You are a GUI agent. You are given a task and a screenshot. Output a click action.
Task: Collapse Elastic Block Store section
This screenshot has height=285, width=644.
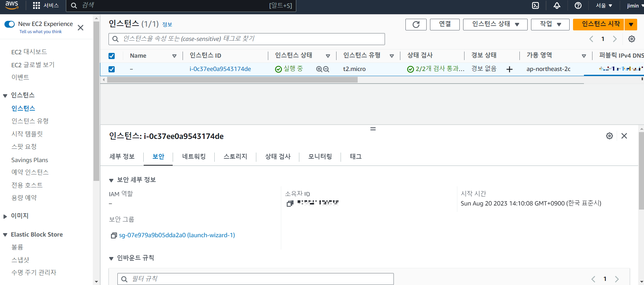[x=5, y=235]
